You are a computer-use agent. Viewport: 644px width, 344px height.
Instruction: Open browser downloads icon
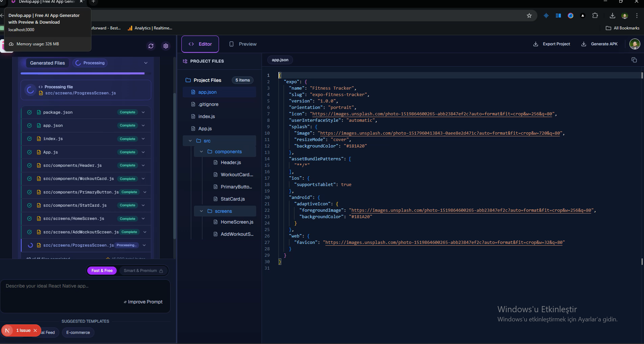click(x=612, y=16)
